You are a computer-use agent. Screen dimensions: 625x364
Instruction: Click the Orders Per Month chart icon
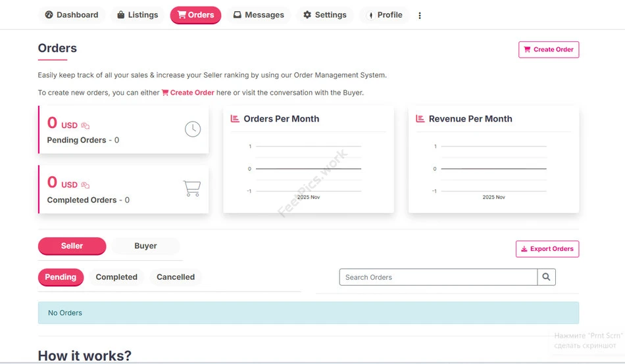[235, 119]
